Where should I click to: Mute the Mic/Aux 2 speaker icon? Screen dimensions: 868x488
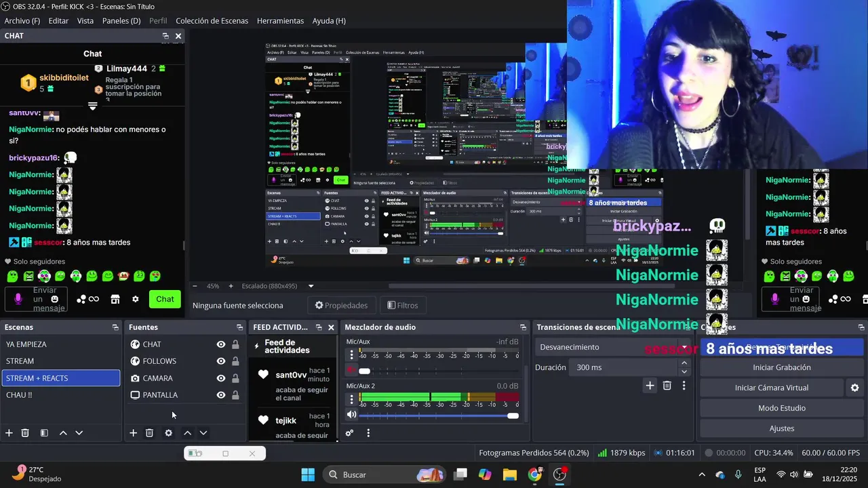pos(351,414)
